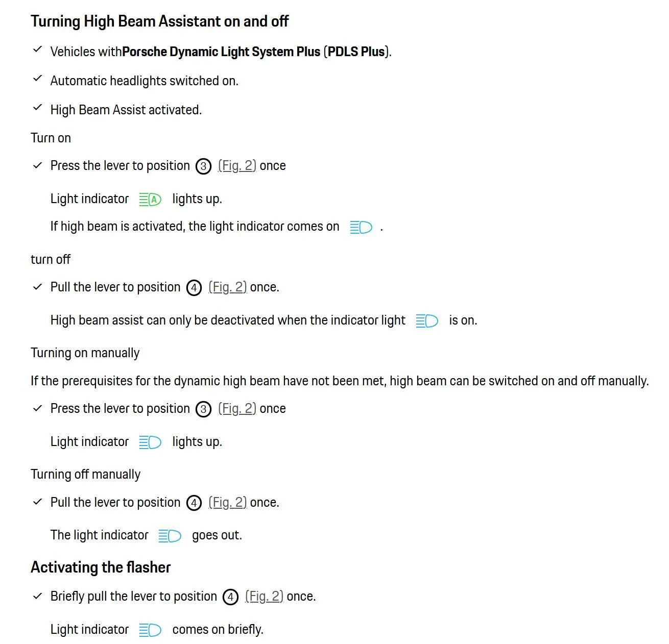
Task: Click blue high beam icon after 'comes on'
Action: coord(361,227)
